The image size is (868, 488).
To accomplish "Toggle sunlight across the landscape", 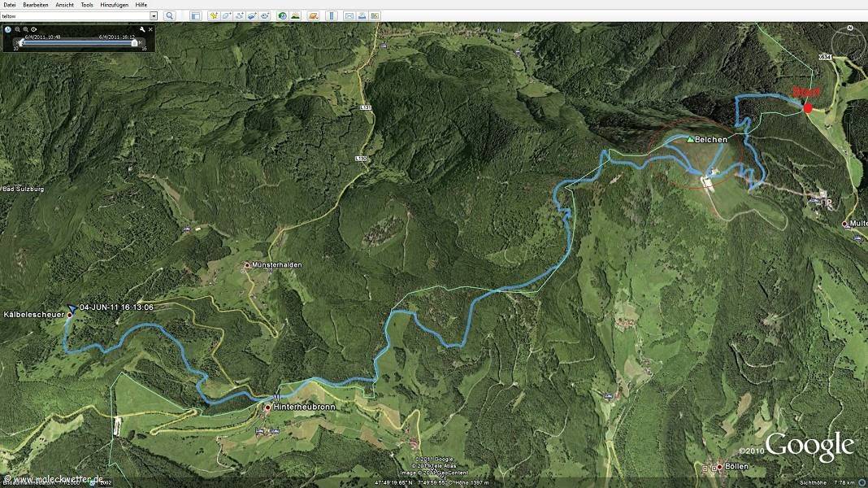I will point(295,15).
